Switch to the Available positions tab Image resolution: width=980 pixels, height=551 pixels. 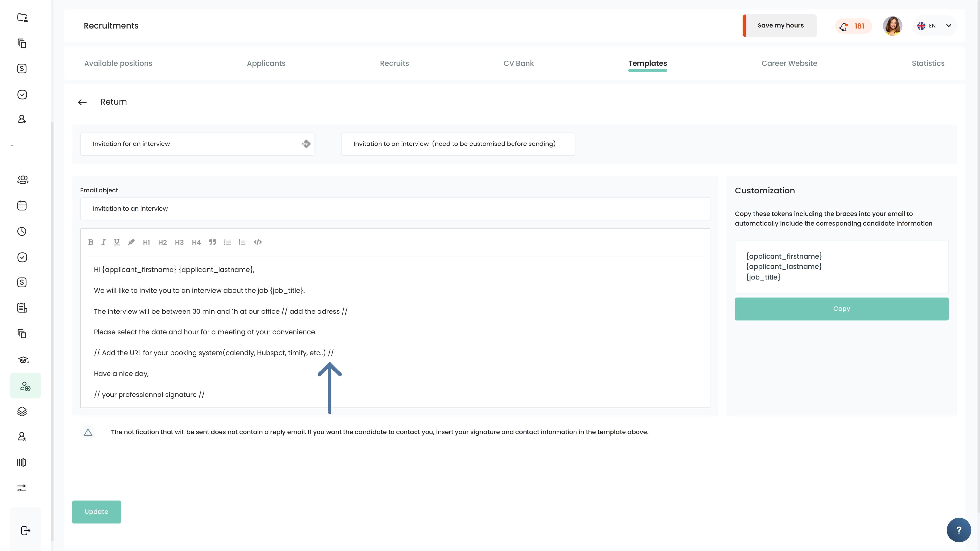[118, 63]
